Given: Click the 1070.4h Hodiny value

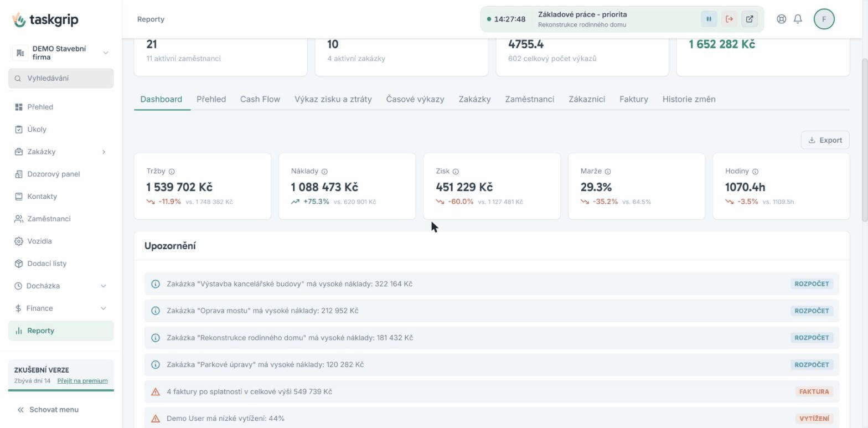Looking at the screenshot, I should [x=745, y=187].
